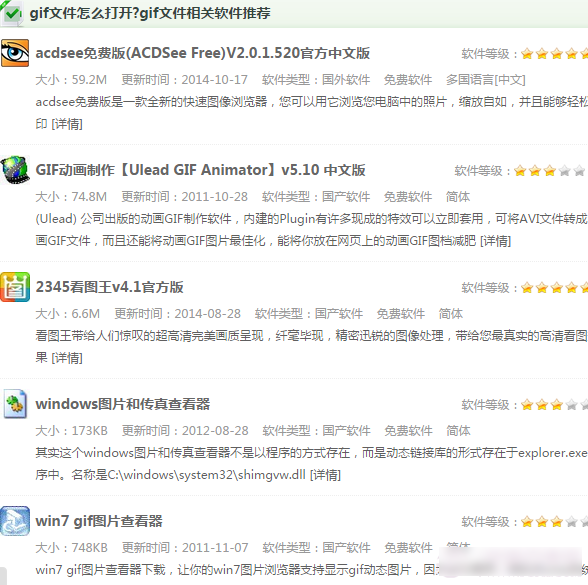Open win7 gif图片查看器 title link
This screenshot has width=588, height=585.
pyautogui.click(x=99, y=521)
